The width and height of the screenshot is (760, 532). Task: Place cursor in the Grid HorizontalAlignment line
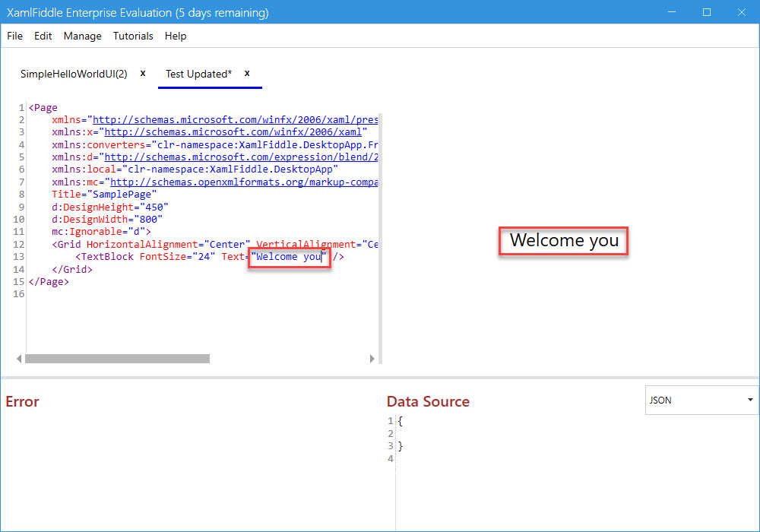point(215,244)
